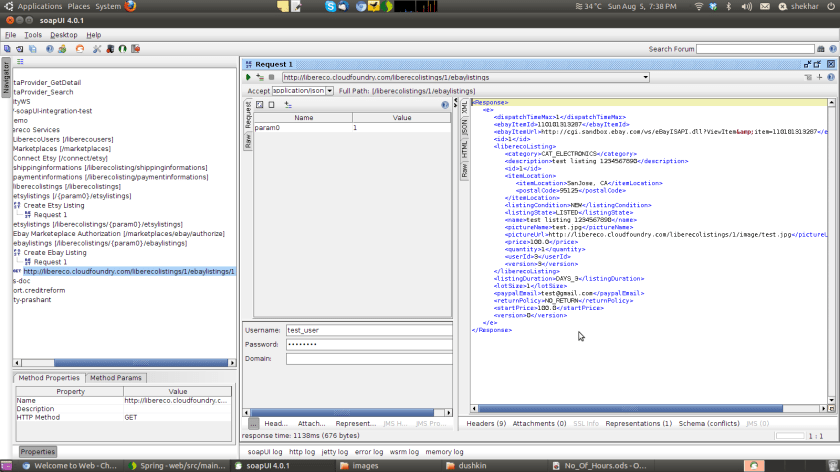Click the help icon in request parameters toolbar
The width and height of the screenshot is (840, 472).
click(x=445, y=104)
